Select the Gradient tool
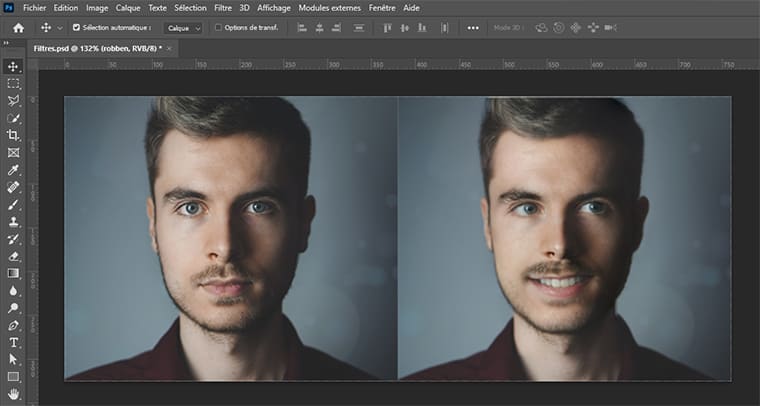Image resolution: width=760 pixels, height=406 pixels. pyautogui.click(x=13, y=273)
